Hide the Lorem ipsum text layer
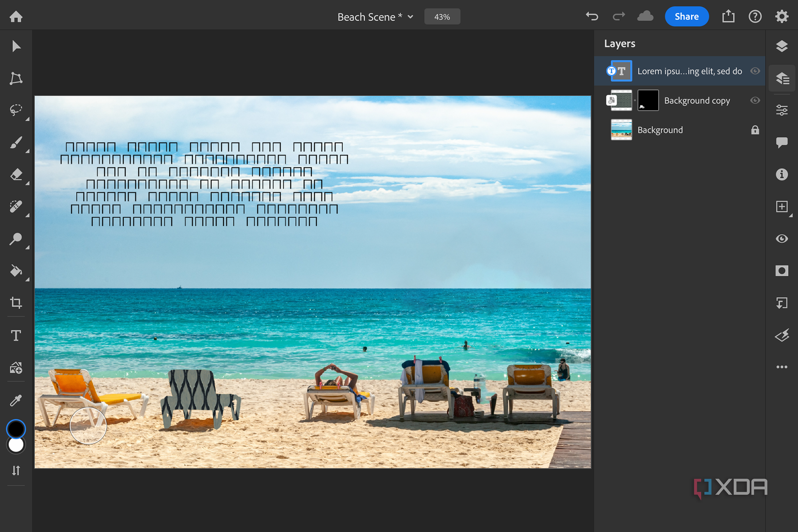The width and height of the screenshot is (798, 532). 755,71
